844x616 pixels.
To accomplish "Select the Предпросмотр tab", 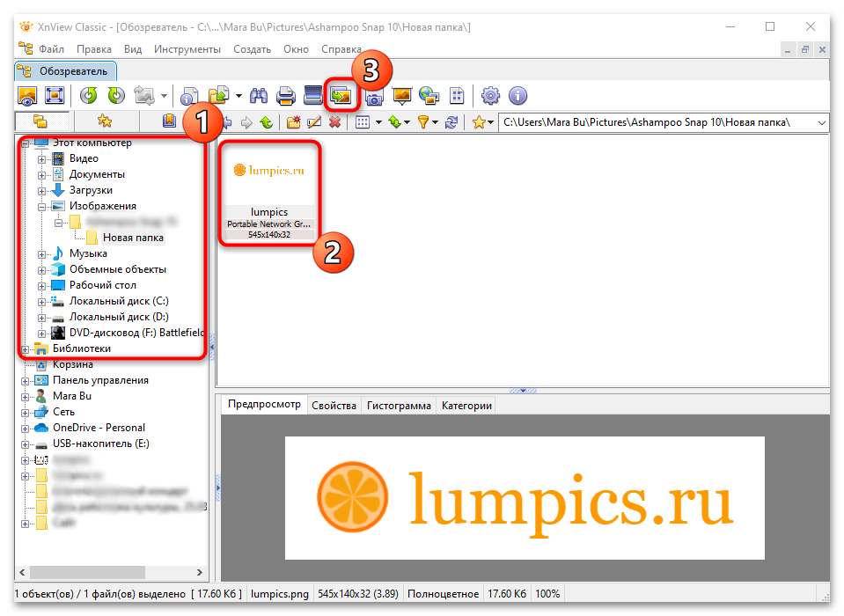I will tap(264, 404).
